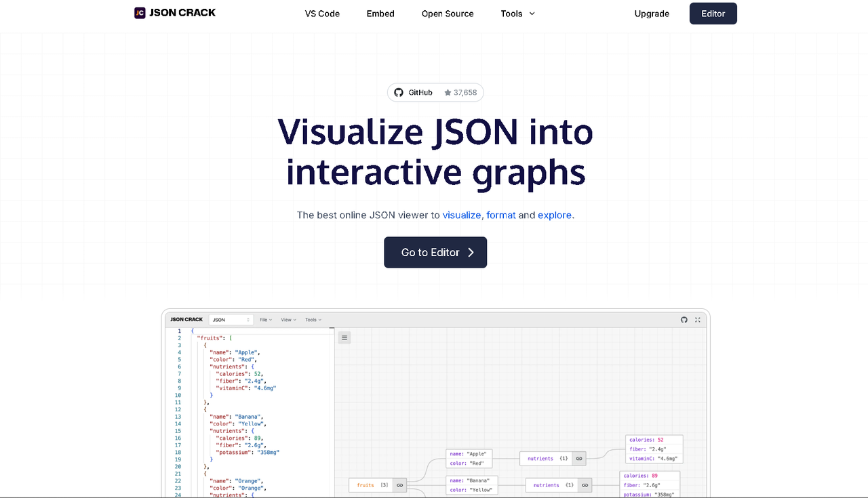Click the JSON Crack logo in the site header
Screen dimensions: 868x498
(x=175, y=12)
